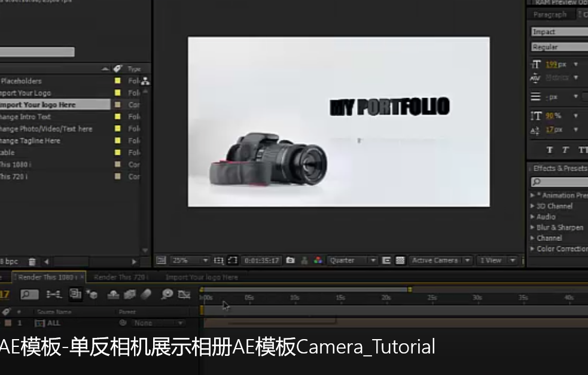Toggle Faux Bold text style
The height and width of the screenshot is (375, 588).
tap(549, 150)
